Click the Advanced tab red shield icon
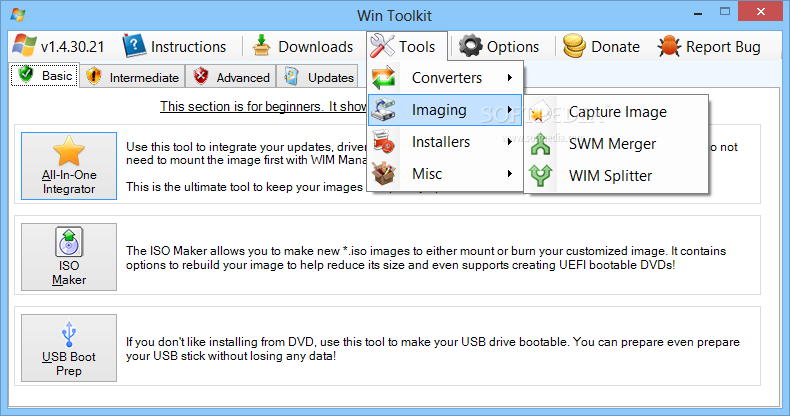Viewport: 790px width, 416px height. tap(201, 77)
